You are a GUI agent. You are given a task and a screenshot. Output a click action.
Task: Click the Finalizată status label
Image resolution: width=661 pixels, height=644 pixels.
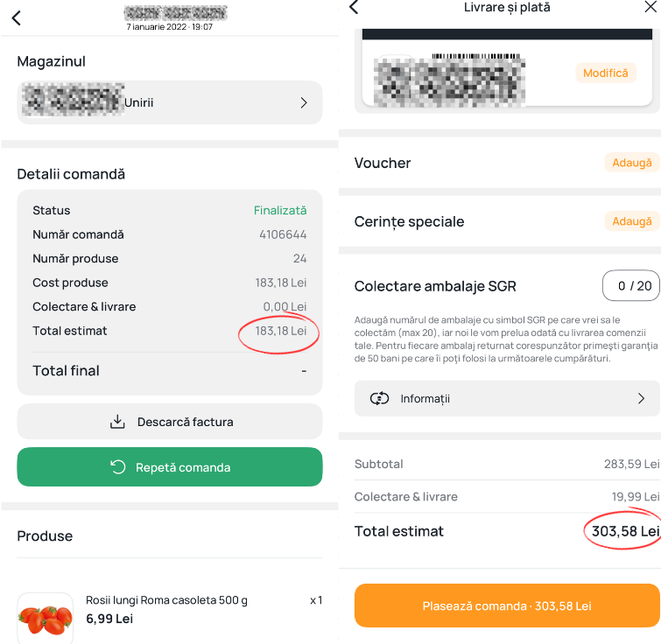tap(280, 211)
